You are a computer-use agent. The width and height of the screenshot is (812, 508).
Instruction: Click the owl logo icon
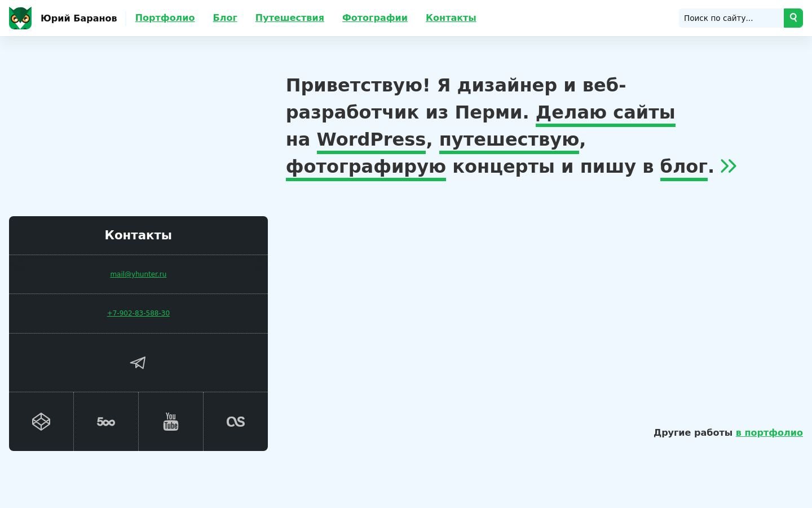point(20,18)
